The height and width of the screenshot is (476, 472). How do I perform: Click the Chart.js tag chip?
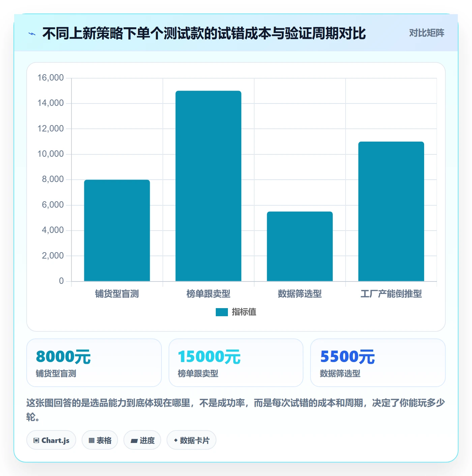[51, 440]
